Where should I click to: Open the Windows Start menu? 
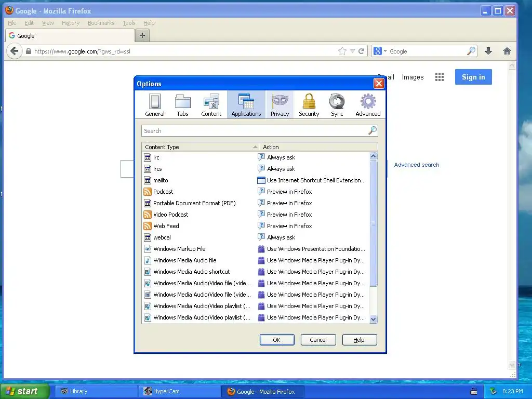[x=24, y=391]
